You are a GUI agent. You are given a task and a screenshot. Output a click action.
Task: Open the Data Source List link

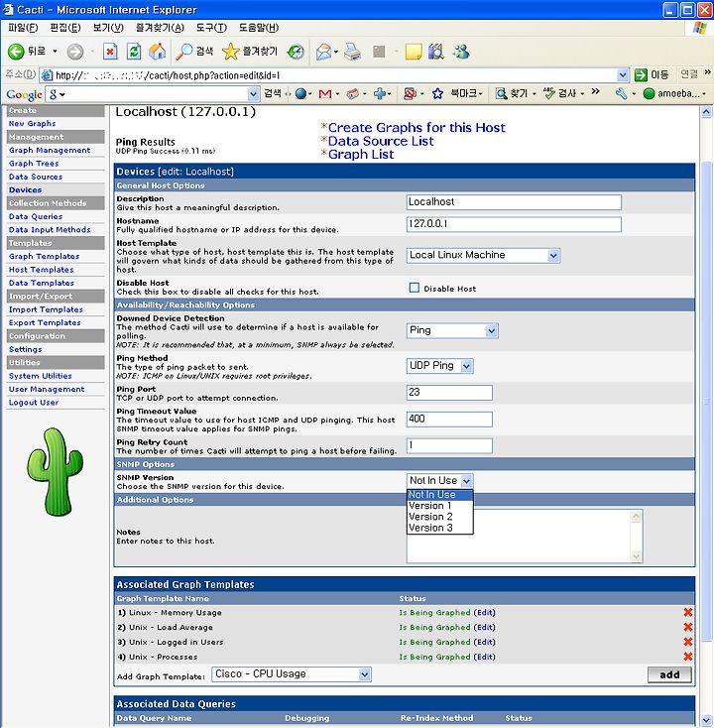pyautogui.click(x=381, y=141)
